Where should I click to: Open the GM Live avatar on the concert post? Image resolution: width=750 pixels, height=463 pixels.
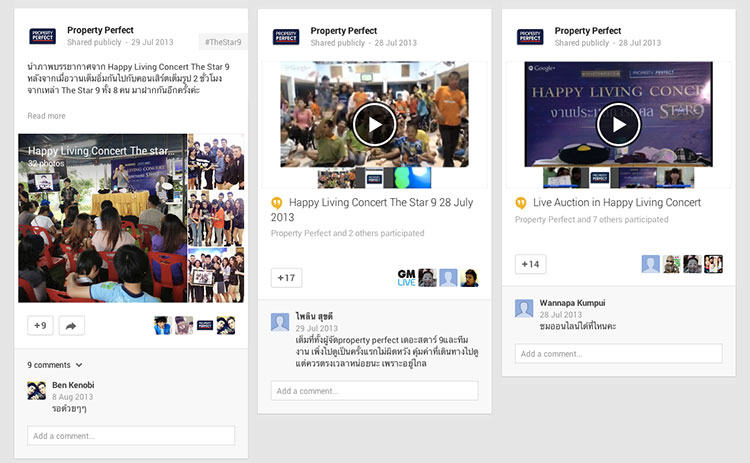click(406, 278)
